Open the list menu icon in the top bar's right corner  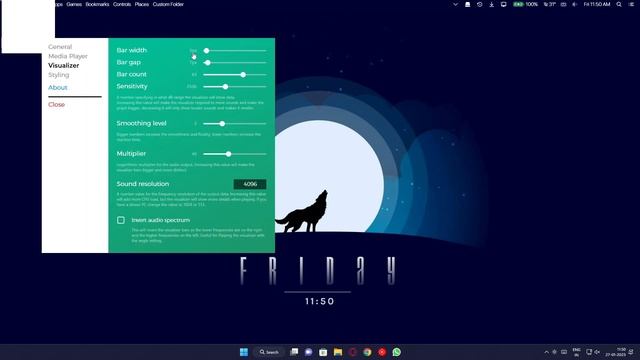tap(631, 4)
